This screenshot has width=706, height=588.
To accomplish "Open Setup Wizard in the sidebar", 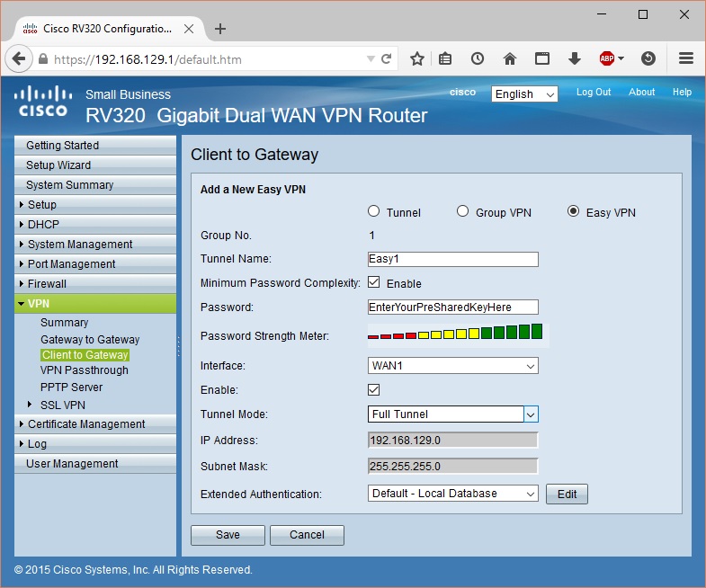I will point(95,165).
